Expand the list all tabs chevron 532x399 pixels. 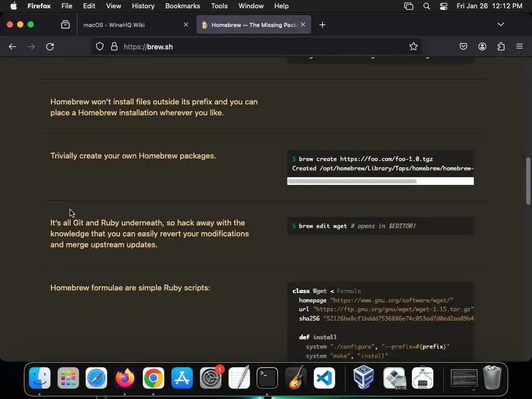(500, 24)
